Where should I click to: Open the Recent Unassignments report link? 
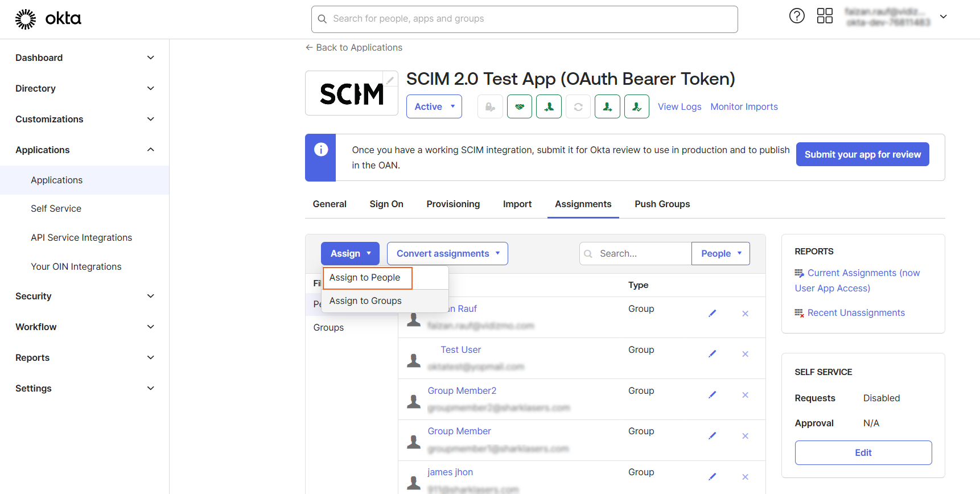pyautogui.click(x=855, y=312)
